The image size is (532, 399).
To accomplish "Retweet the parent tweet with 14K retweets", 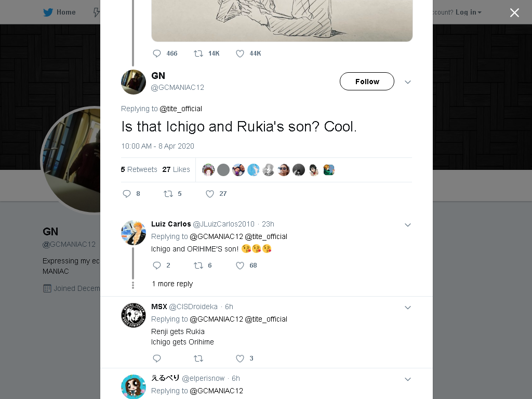I will 198,54.
